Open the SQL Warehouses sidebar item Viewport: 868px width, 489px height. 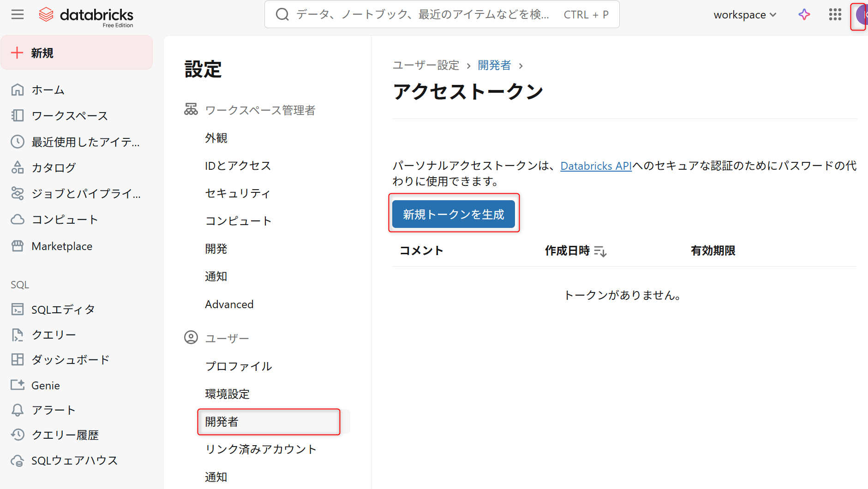point(74,460)
